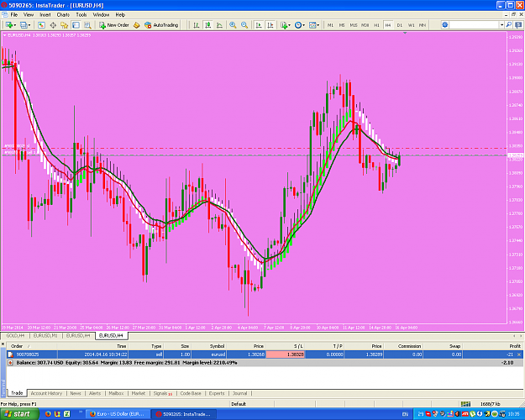
Task: Toggle the AutoTrading button
Action: pyautogui.click(x=161, y=25)
